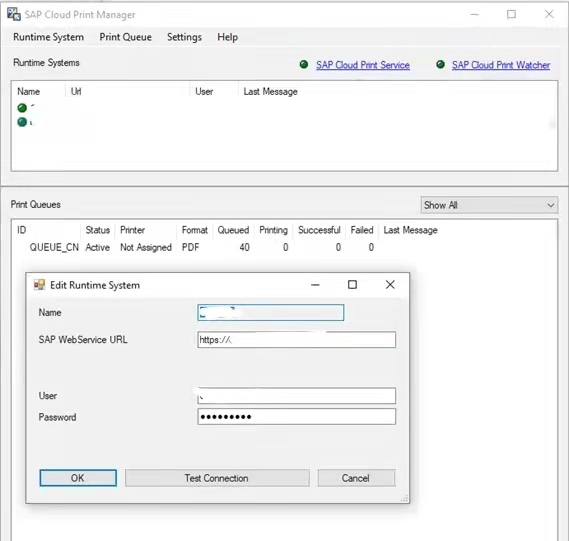Focus the SAP WebService URL field

(296, 340)
